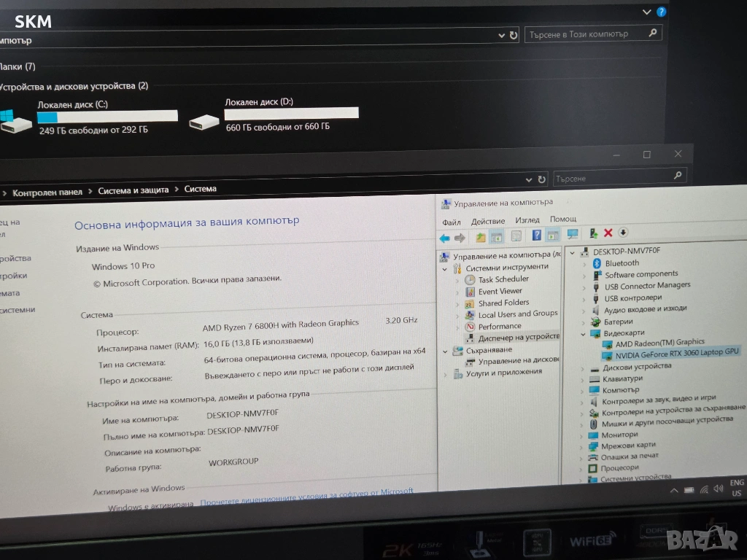Viewport: 747px width, 560px height.
Task: Open the Explorer address bar history dropdown
Action: (501, 35)
